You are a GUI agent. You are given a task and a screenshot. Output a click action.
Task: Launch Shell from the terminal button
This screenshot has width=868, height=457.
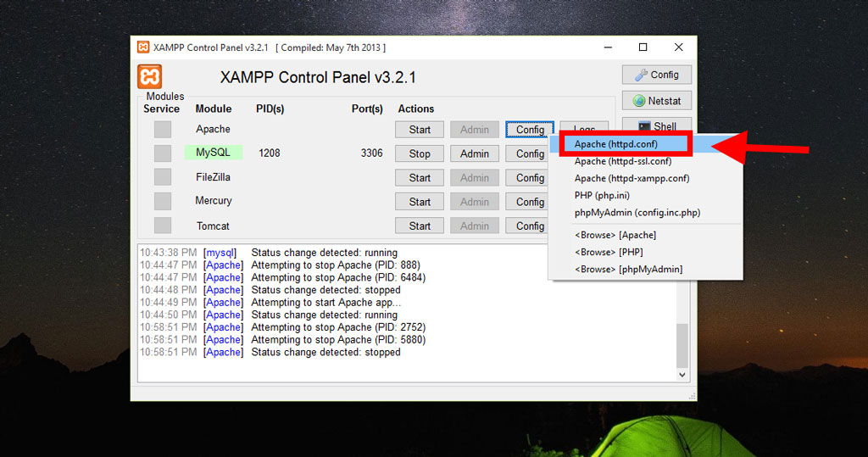pos(657,125)
